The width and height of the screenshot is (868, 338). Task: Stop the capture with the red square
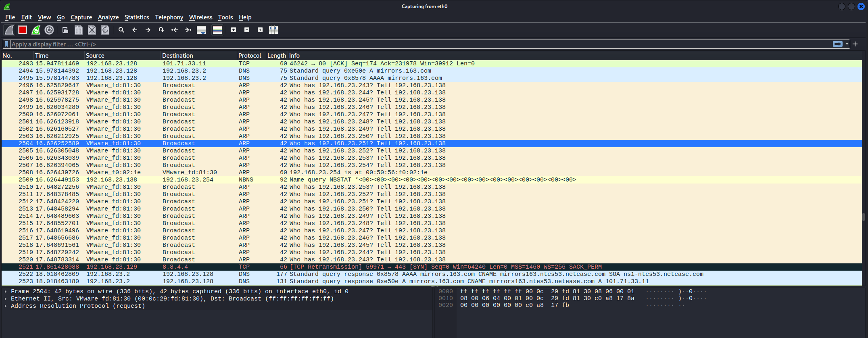pyautogui.click(x=23, y=30)
